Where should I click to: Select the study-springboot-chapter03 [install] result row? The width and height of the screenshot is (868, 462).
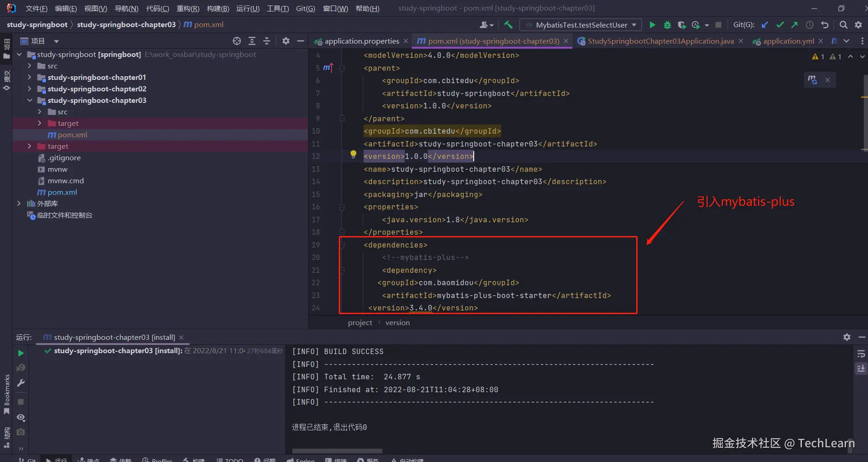point(163,351)
